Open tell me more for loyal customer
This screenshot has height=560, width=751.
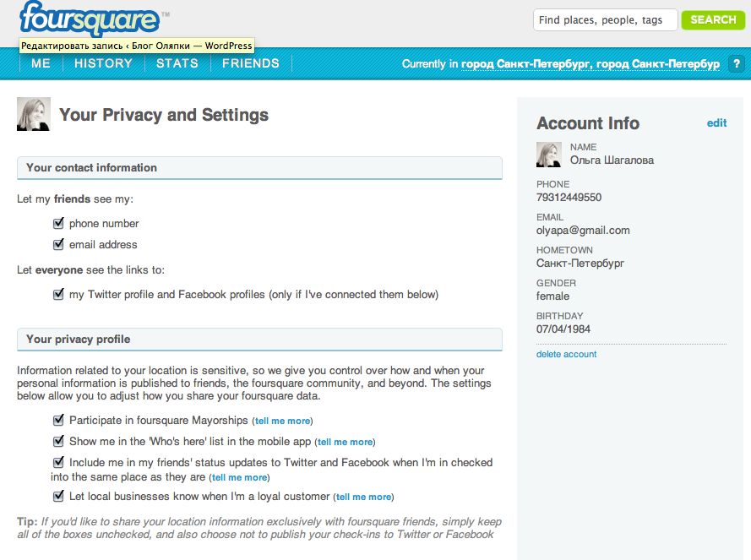(x=364, y=497)
